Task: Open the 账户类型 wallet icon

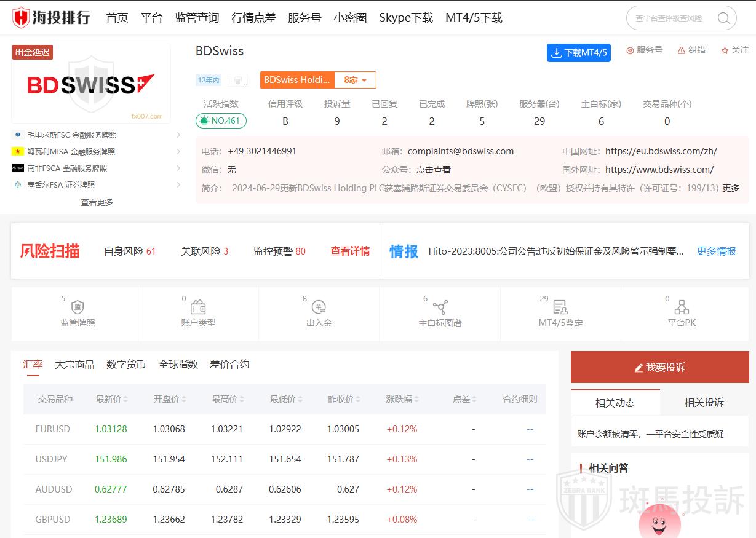Action: point(198,307)
